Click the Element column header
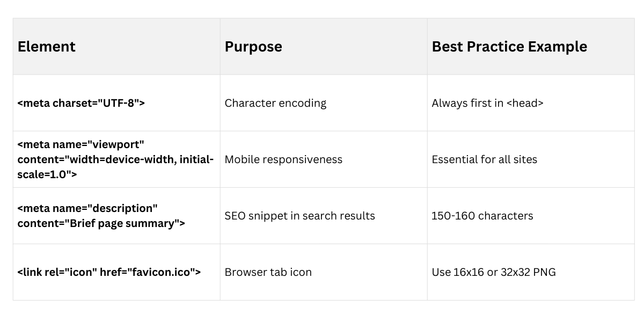 47,47
